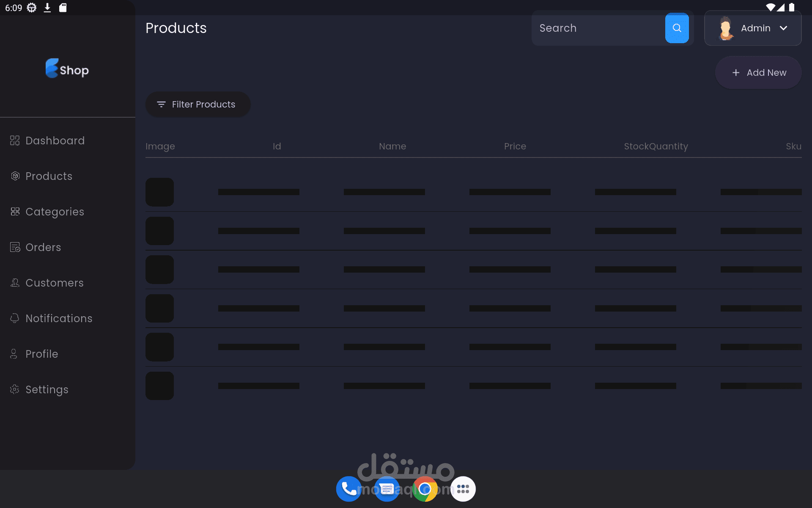Sort by StockQuantity column header
The image size is (812, 508).
point(656,146)
